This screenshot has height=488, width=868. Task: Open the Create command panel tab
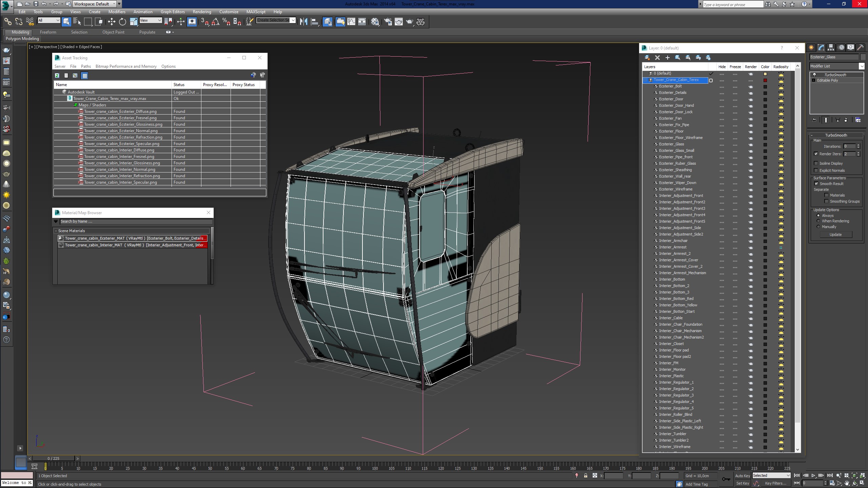pos(811,47)
